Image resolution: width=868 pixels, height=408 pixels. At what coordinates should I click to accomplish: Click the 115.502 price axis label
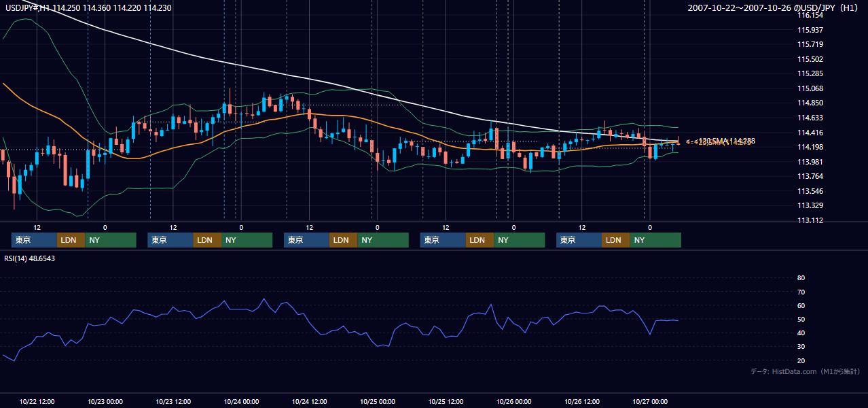tap(810, 59)
